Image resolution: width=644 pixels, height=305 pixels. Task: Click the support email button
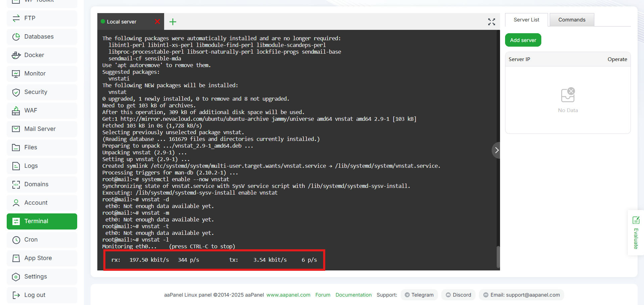(522, 295)
